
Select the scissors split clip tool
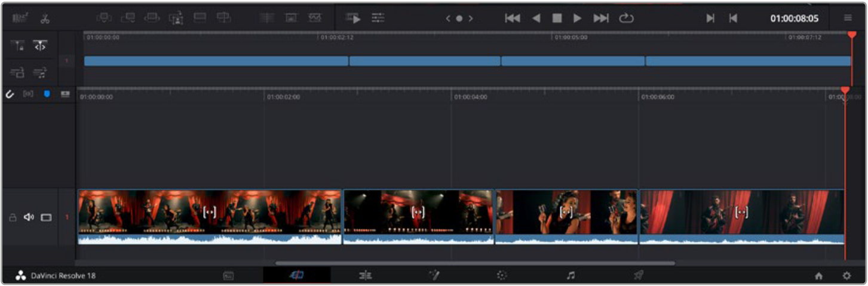point(45,19)
